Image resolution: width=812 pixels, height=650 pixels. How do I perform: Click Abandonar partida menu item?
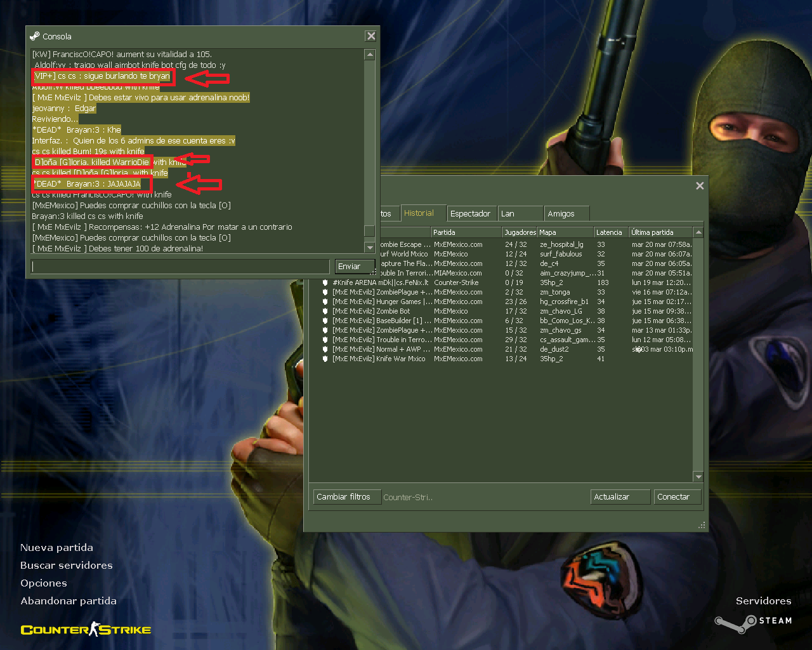[69, 601]
